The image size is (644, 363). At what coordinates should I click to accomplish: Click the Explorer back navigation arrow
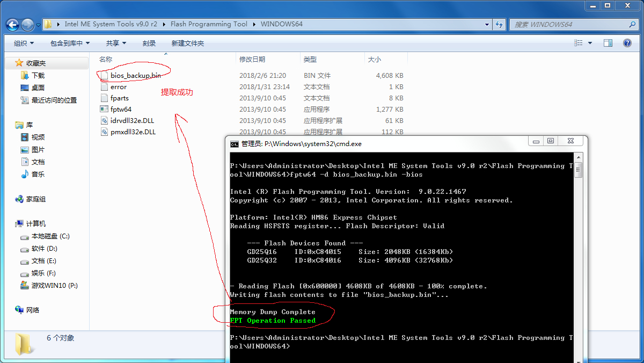point(13,24)
